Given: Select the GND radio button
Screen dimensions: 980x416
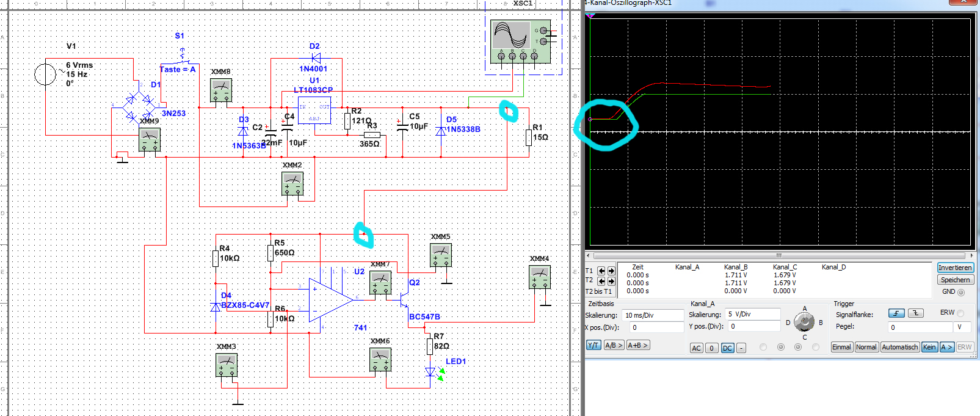Looking at the screenshot, I should pos(961,292).
